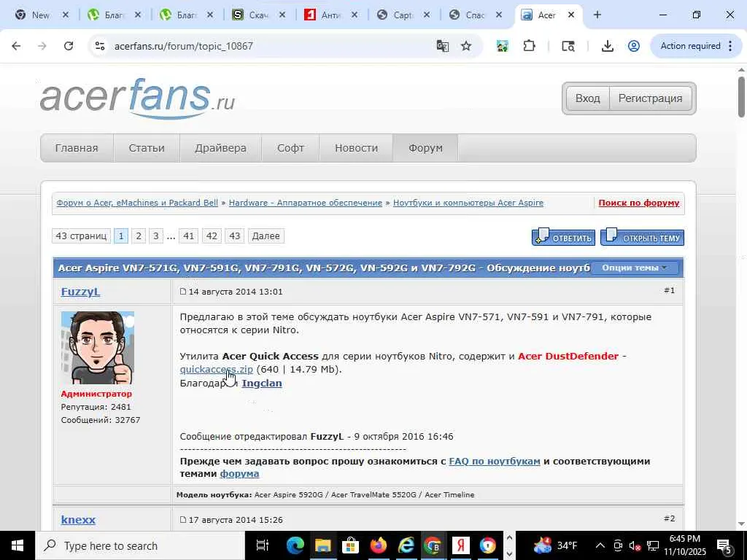
Task: Switch to the 'Скач' browser tab
Action: (x=259, y=15)
